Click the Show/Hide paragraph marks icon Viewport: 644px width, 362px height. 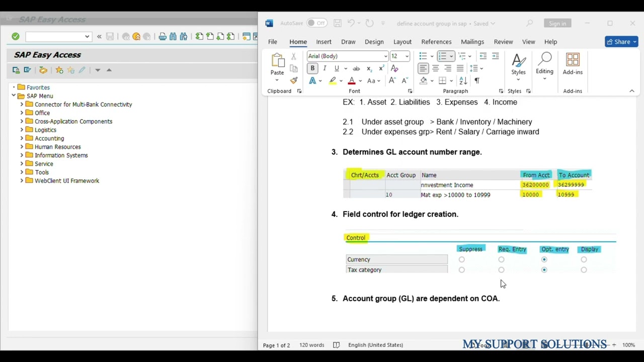[x=477, y=80]
